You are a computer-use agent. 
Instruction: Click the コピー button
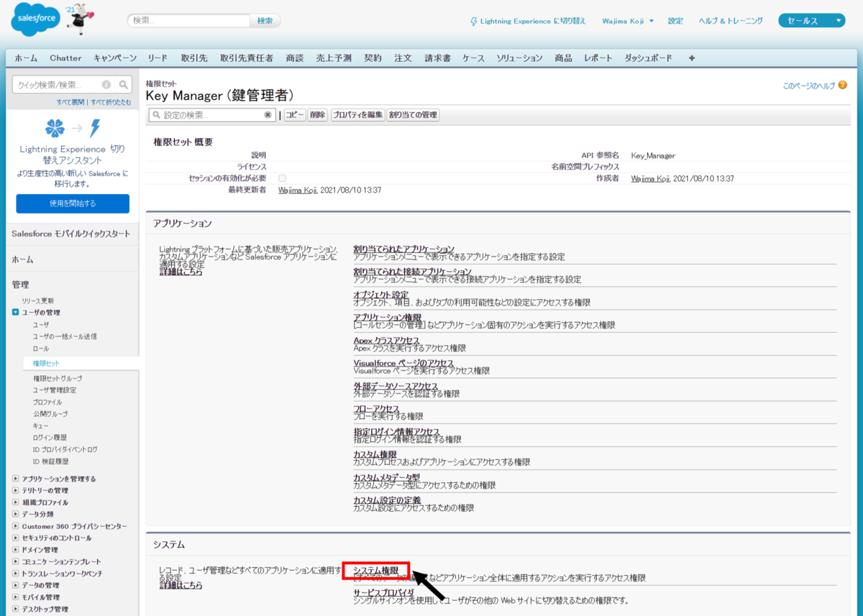pyautogui.click(x=294, y=115)
